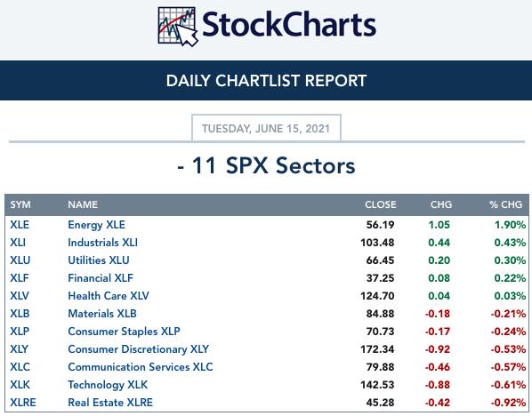The image size is (532, 416).
Task: Select the XLU symbol link
Action: click(20, 260)
